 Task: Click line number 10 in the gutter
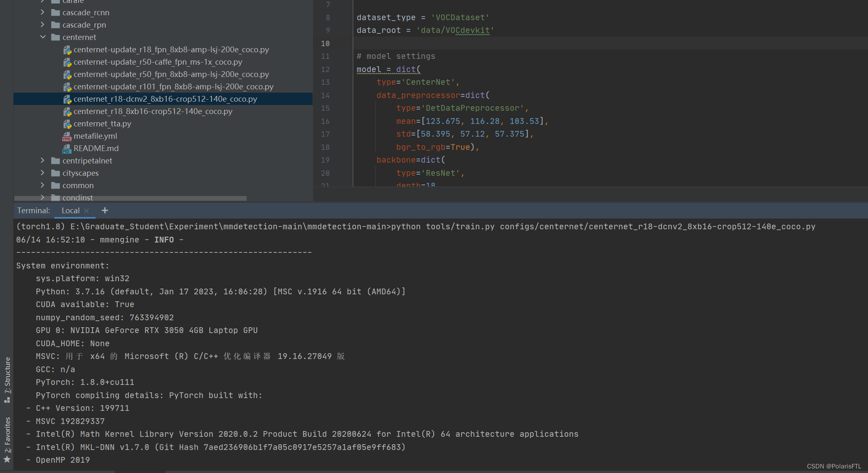325,44
